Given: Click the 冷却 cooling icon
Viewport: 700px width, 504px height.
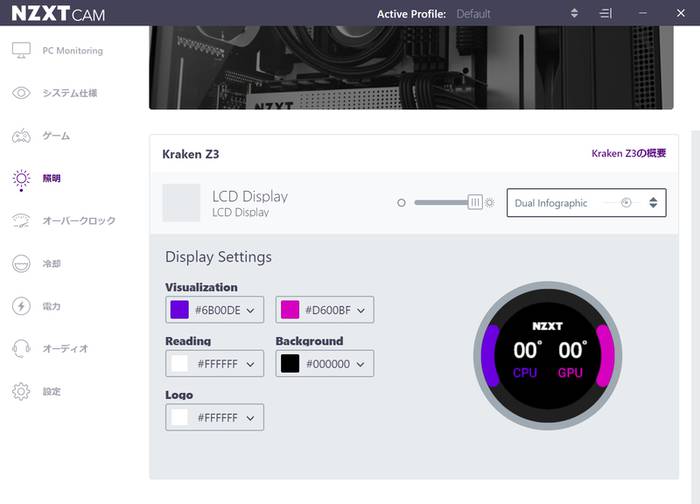Looking at the screenshot, I should (21, 263).
